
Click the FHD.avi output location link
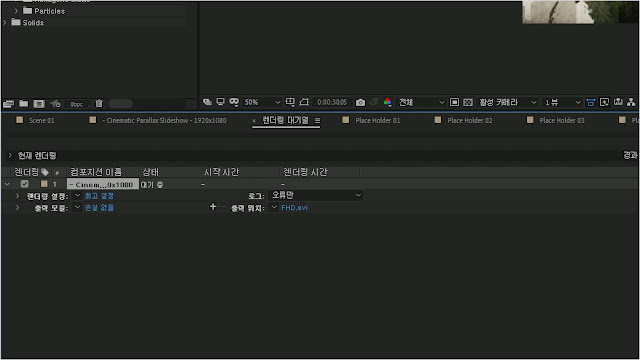(x=294, y=208)
